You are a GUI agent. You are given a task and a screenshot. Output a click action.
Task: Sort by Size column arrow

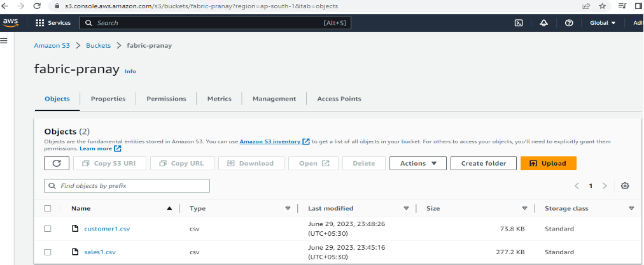524,208
